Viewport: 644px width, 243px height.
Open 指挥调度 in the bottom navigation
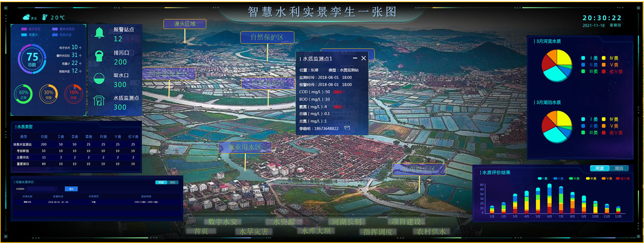pyautogui.click(x=378, y=232)
